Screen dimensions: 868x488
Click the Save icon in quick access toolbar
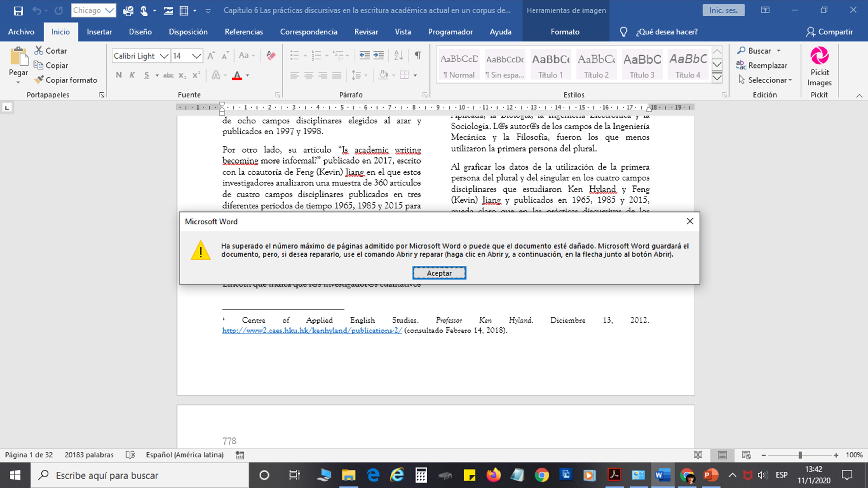(x=18, y=11)
